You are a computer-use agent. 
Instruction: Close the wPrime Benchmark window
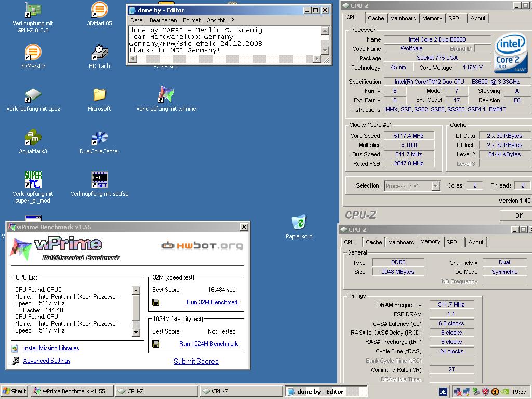(244, 227)
